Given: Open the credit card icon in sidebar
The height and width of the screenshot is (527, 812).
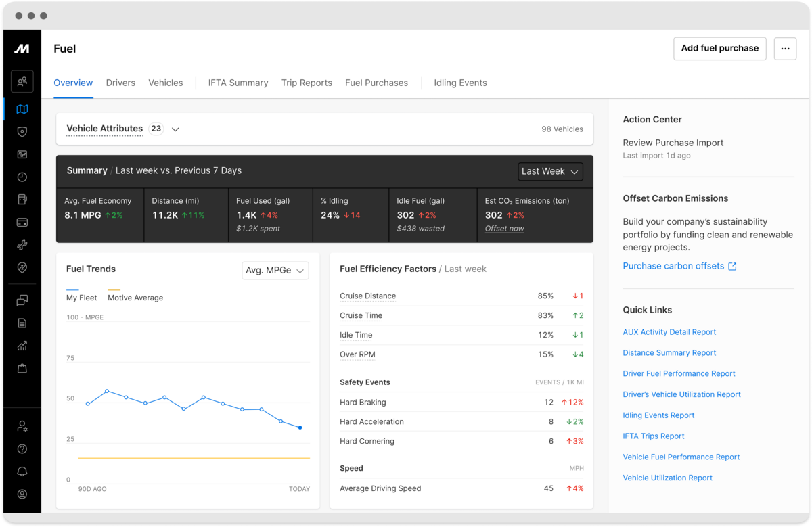Looking at the screenshot, I should click(x=22, y=223).
